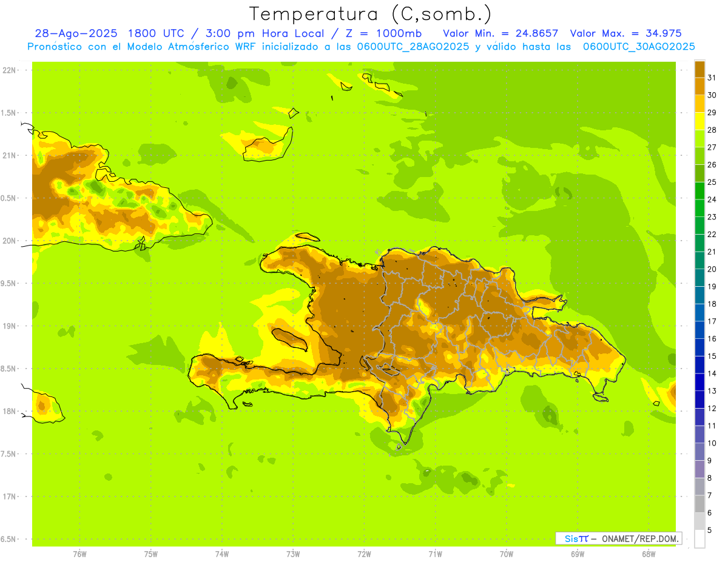Click Great Inagua island near 21N 73W
Viewport: 728px width, 562px height.
268,145
